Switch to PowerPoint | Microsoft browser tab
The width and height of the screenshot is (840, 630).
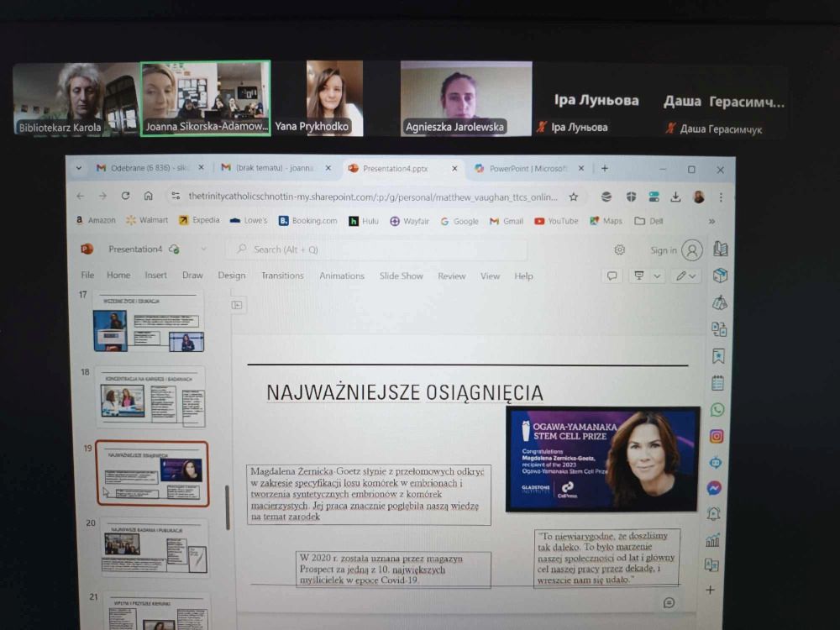tap(528, 168)
